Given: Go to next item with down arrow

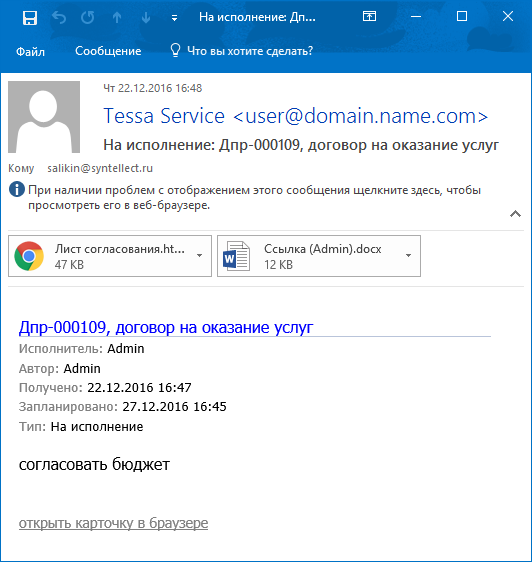Looking at the screenshot, I should pos(146,18).
